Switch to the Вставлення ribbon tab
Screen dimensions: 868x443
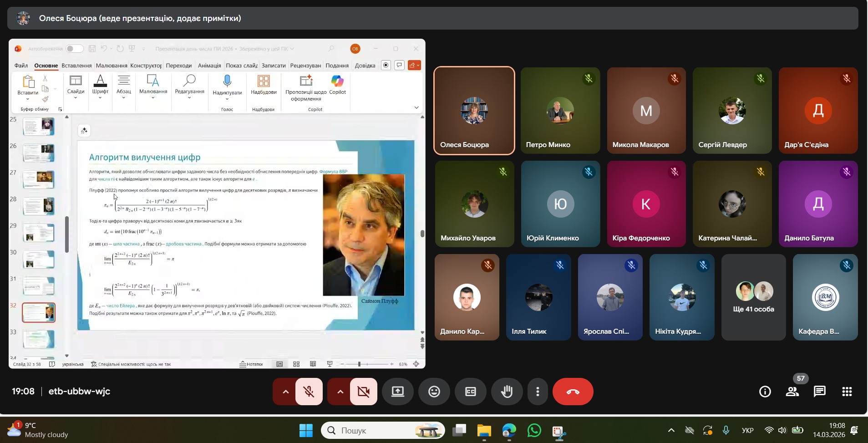(x=76, y=66)
